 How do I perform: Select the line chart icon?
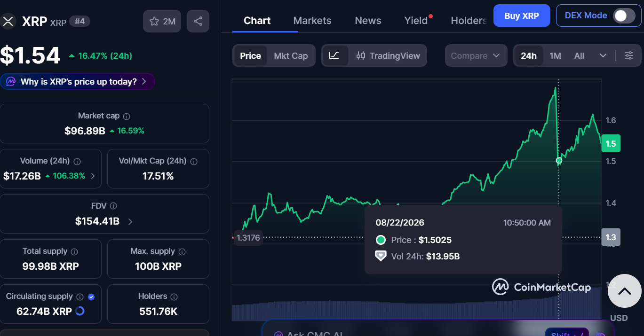click(x=334, y=55)
